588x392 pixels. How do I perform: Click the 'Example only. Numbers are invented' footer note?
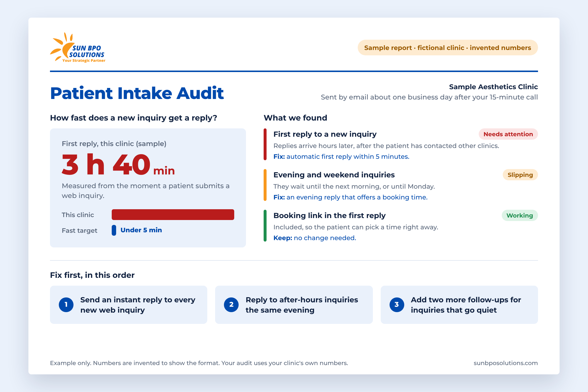[199, 363]
